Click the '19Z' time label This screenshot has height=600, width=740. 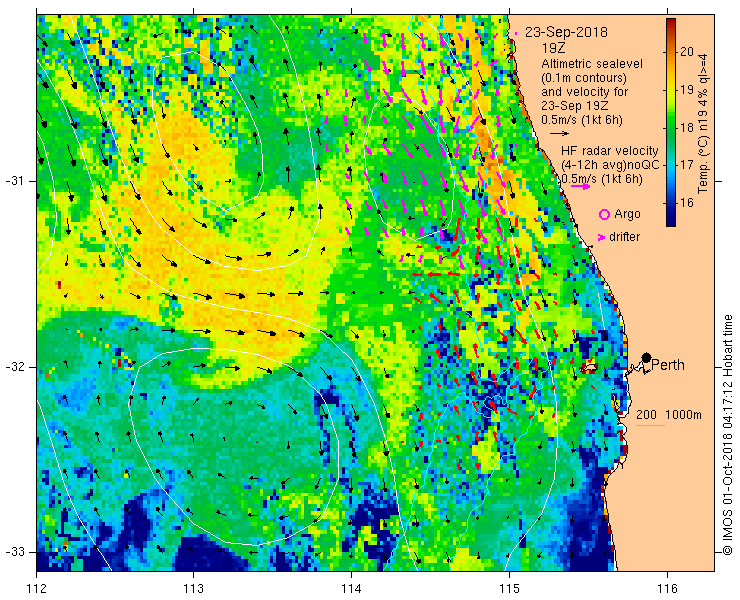coord(554,48)
